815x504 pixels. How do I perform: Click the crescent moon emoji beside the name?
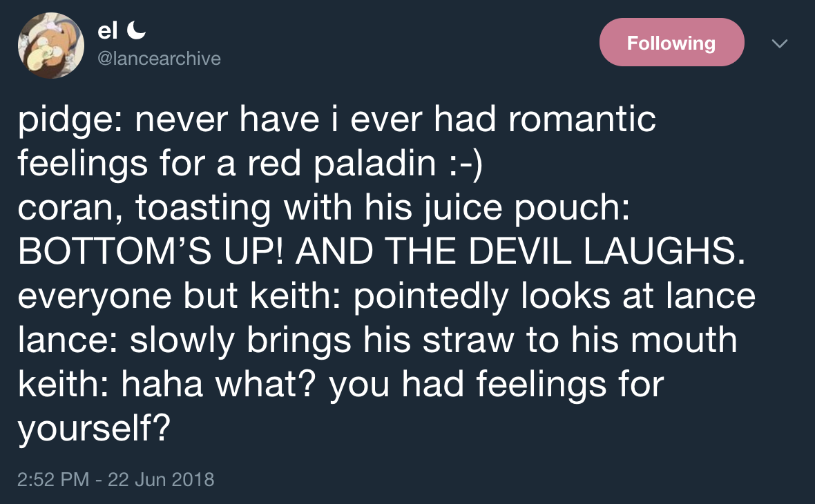[137, 31]
